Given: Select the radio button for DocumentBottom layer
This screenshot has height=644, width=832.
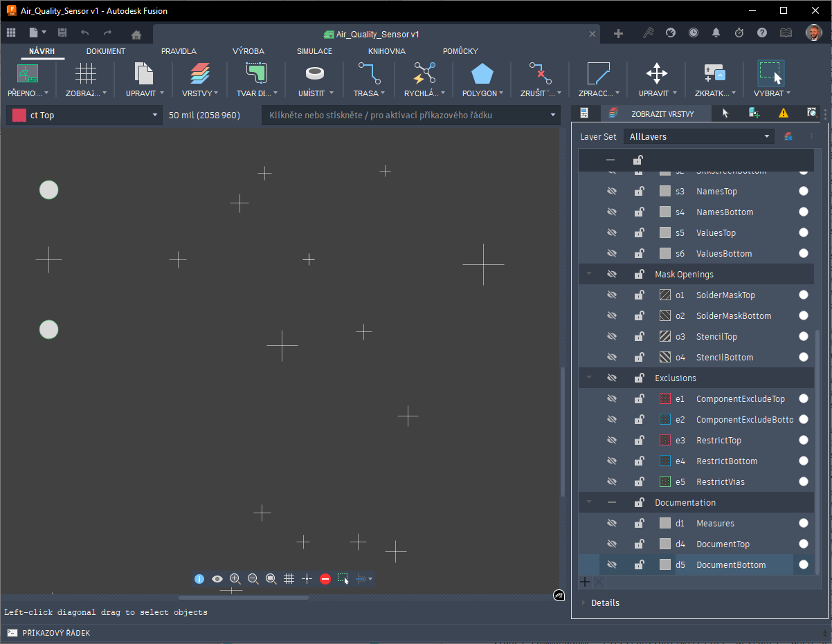Looking at the screenshot, I should tap(803, 564).
